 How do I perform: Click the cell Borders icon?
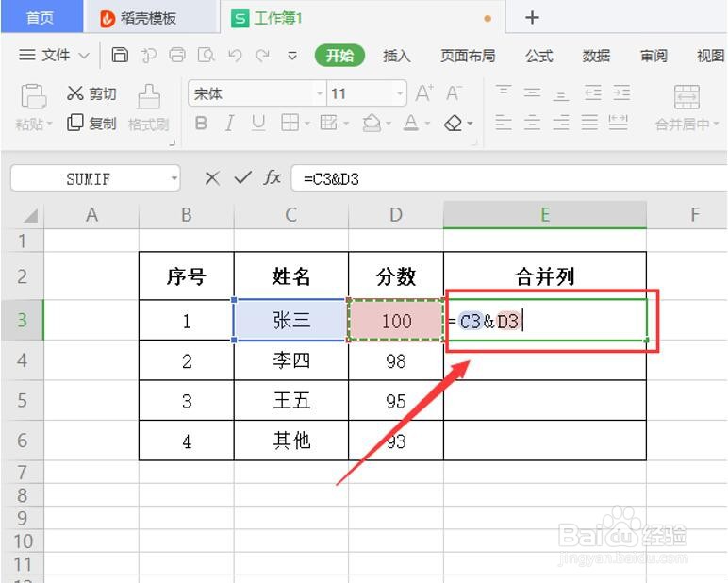tap(290, 123)
